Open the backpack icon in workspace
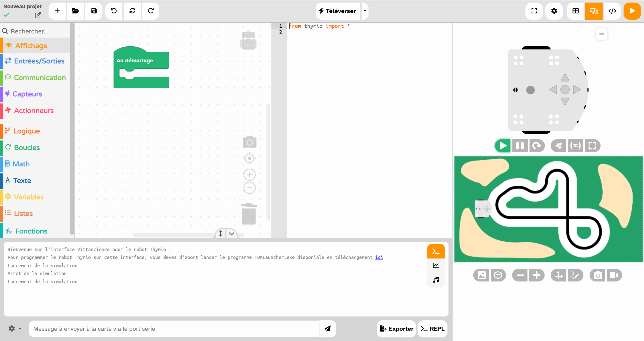Viewport: 644px width, 341px height. (248, 40)
